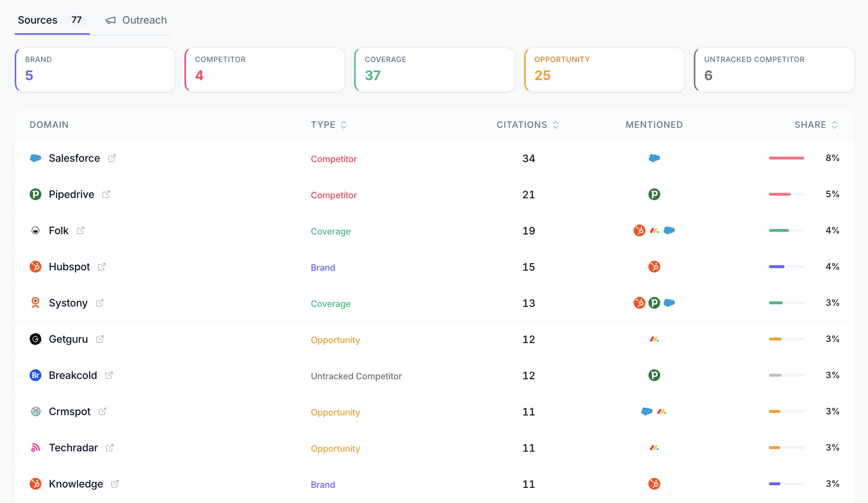Click the Pipedrive mention icon on Breakcold row

coord(654,375)
